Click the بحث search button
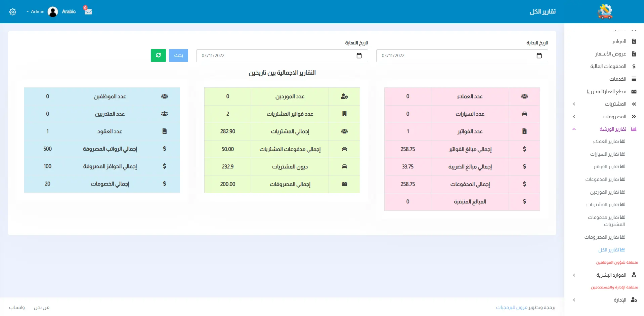The height and width of the screenshot is (316, 644). [178, 55]
